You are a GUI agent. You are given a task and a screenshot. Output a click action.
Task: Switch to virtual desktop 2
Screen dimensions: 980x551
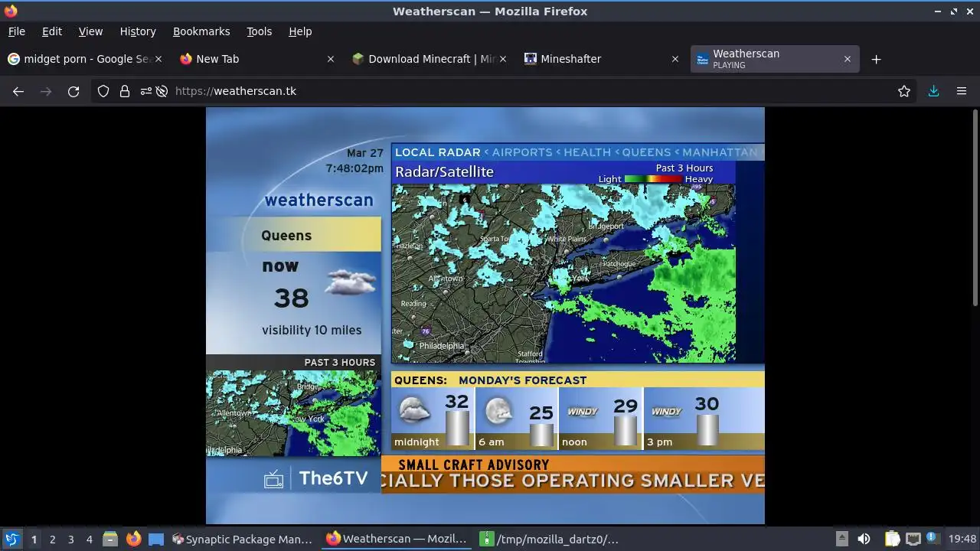[x=52, y=539]
